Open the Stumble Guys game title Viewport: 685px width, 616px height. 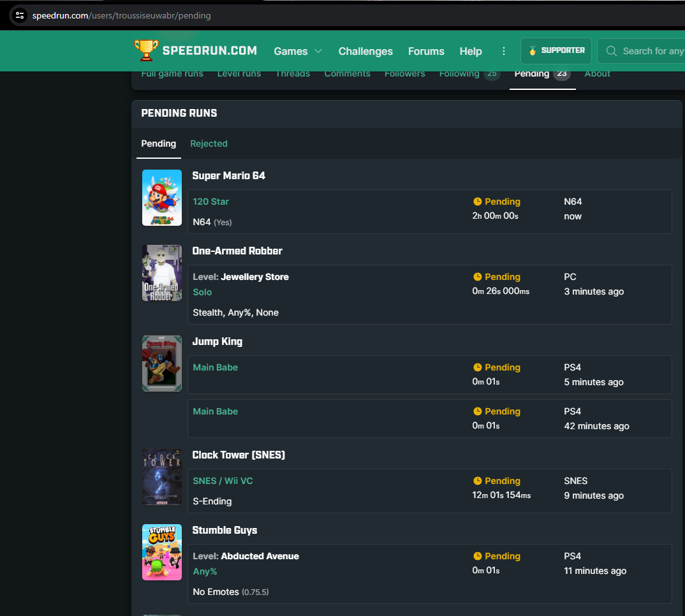click(225, 531)
